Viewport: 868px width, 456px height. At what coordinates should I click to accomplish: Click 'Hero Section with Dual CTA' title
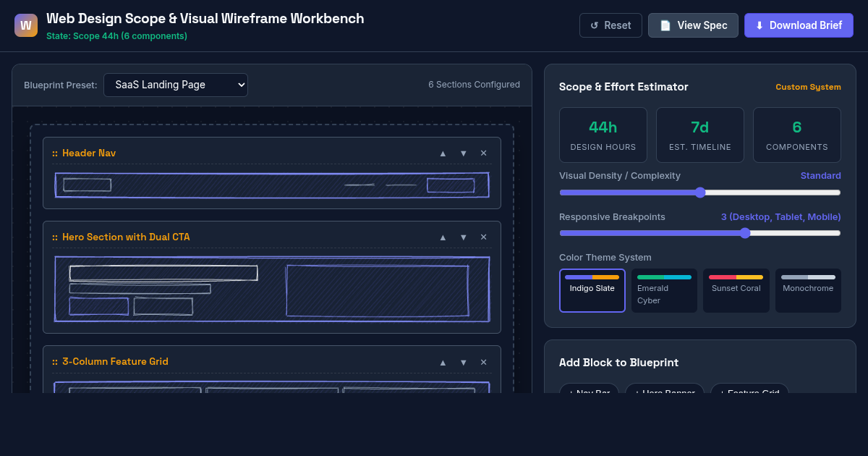(x=126, y=237)
